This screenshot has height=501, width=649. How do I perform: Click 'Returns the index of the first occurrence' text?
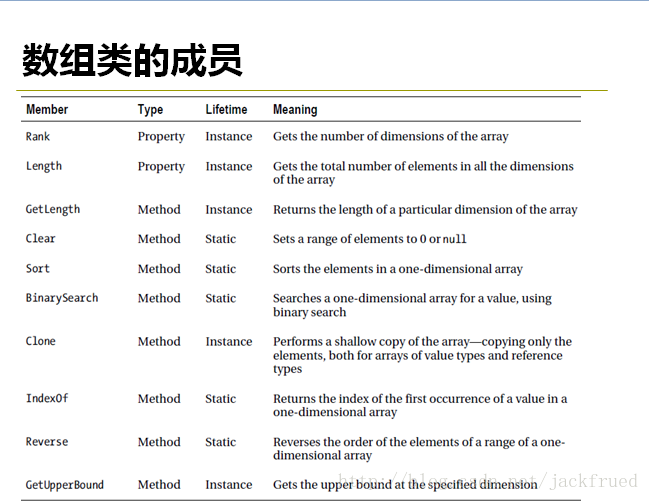(x=420, y=405)
